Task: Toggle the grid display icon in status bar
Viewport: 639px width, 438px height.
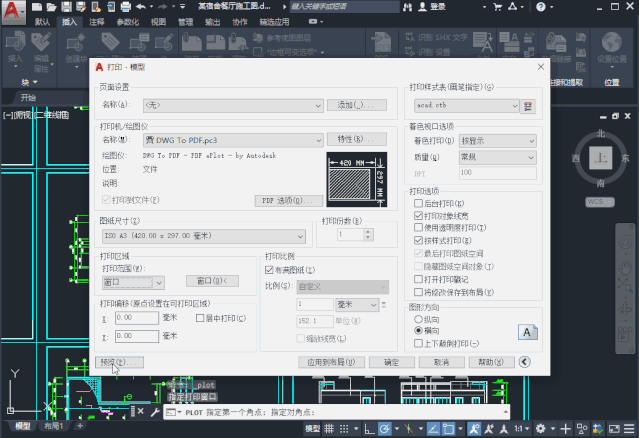Action: point(329,429)
